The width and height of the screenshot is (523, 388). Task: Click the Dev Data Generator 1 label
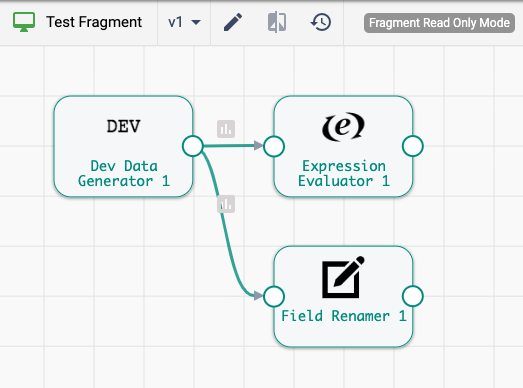(124, 173)
